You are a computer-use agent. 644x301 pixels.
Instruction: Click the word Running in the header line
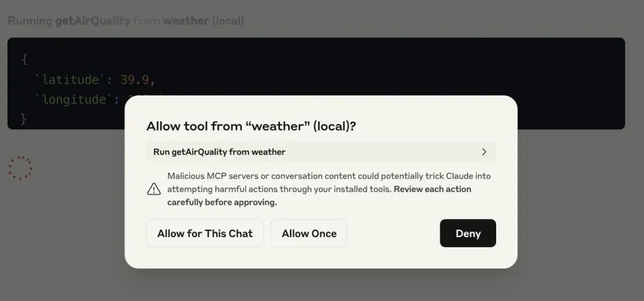30,20
